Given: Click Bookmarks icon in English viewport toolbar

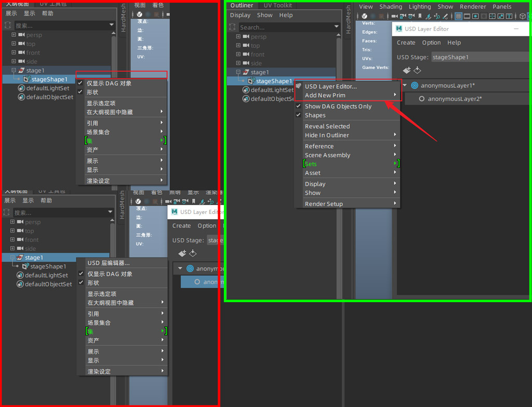Looking at the screenshot, I should pos(420,16).
